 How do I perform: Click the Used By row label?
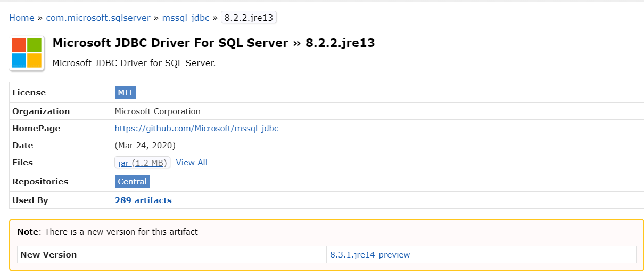30,200
